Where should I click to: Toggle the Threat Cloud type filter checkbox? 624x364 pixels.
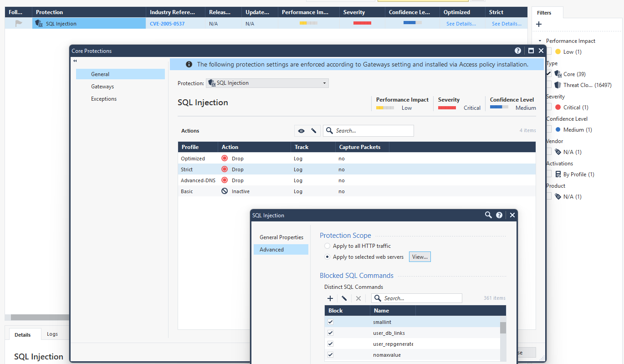[x=549, y=85]
